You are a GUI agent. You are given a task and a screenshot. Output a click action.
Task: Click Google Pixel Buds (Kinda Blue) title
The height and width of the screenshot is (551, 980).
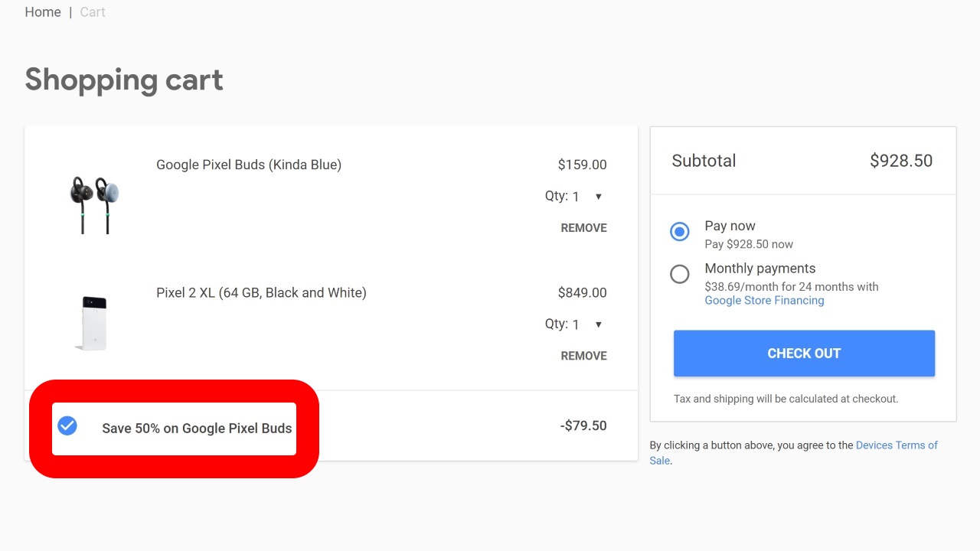[249, 165]
